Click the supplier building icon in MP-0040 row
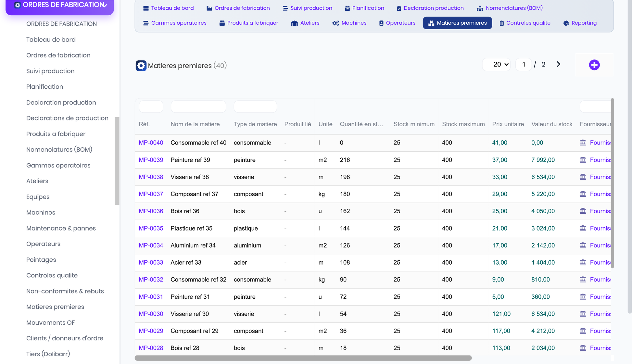The width and height of the screenshot is (632, 364). click(x=583, y=143)
